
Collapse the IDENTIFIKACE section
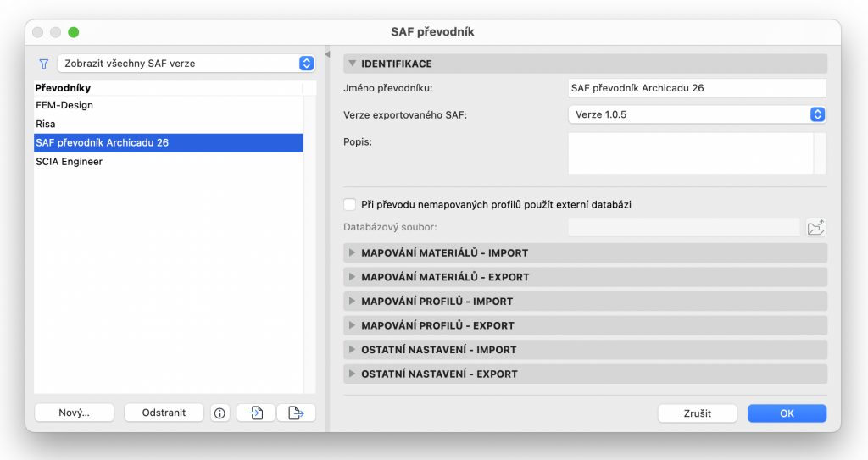click(585, 64)
